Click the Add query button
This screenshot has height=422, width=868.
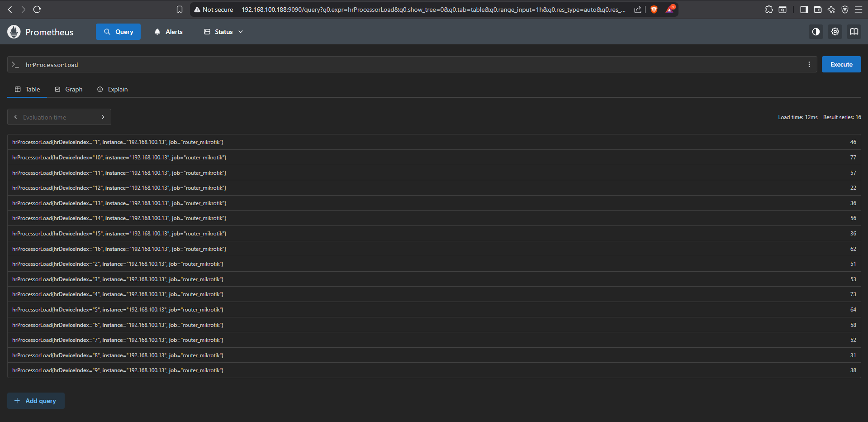point(36,401)
